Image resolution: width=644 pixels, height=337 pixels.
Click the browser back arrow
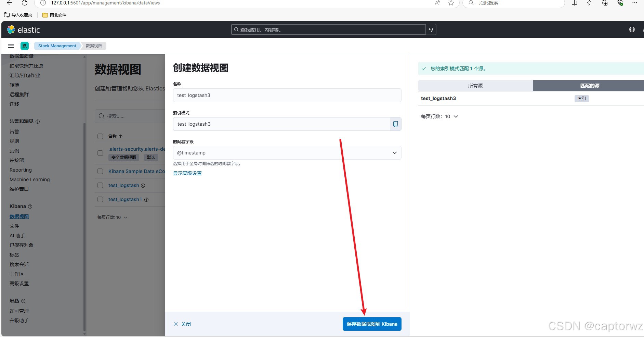10,3
